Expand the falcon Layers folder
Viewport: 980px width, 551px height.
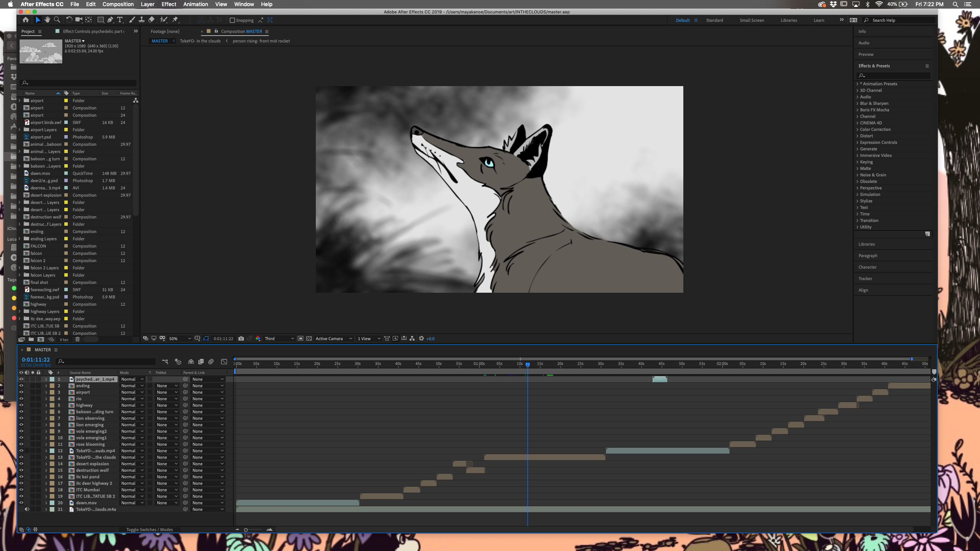tap(20, 275)
